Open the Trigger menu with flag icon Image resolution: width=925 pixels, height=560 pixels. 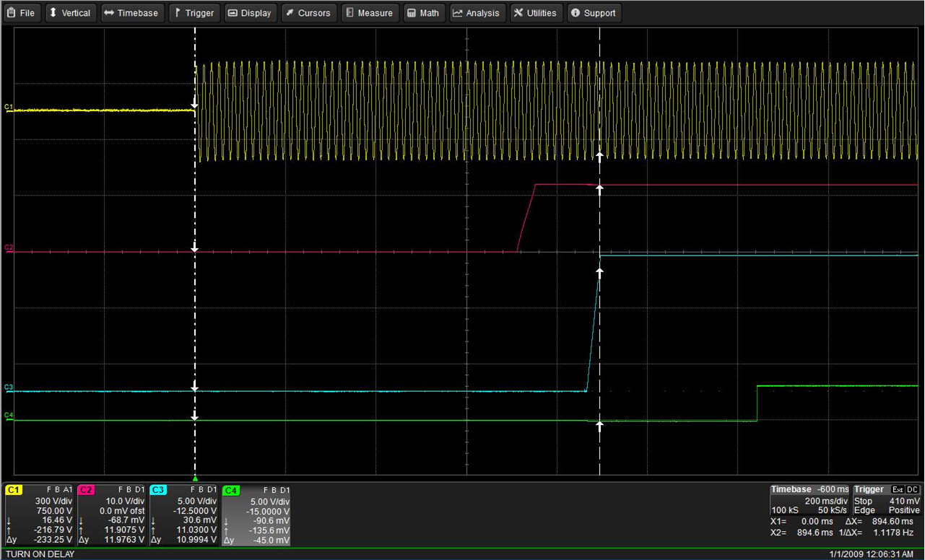(194, 13)
